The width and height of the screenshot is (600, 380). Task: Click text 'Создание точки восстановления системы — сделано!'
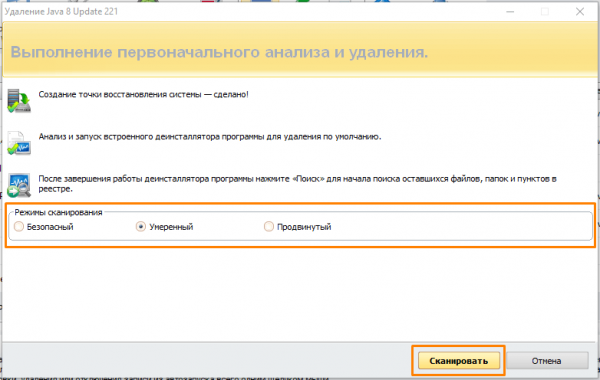pyautogui.click(x=143, y=95)
